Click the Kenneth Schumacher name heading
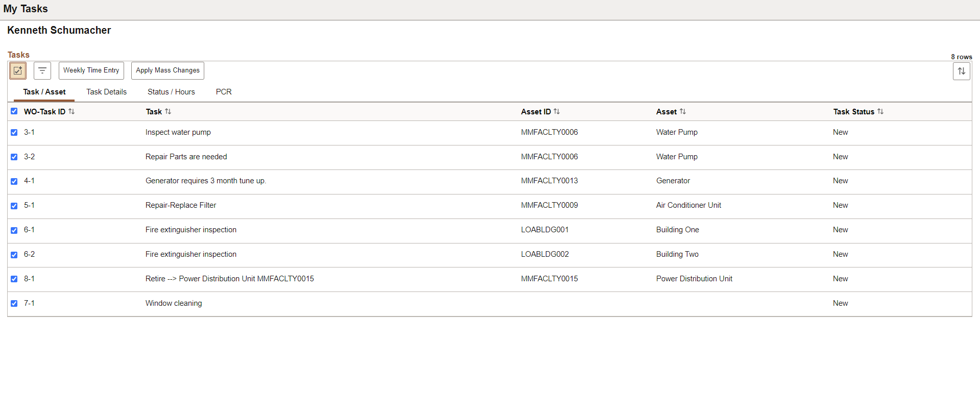 pyautogui.click(x=59, y=30)
